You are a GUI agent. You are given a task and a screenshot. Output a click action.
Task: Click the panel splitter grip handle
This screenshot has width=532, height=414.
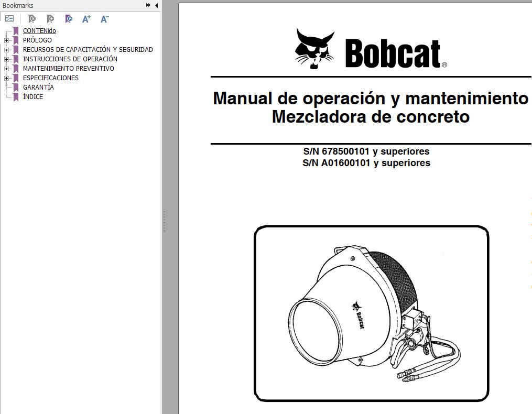164,221
